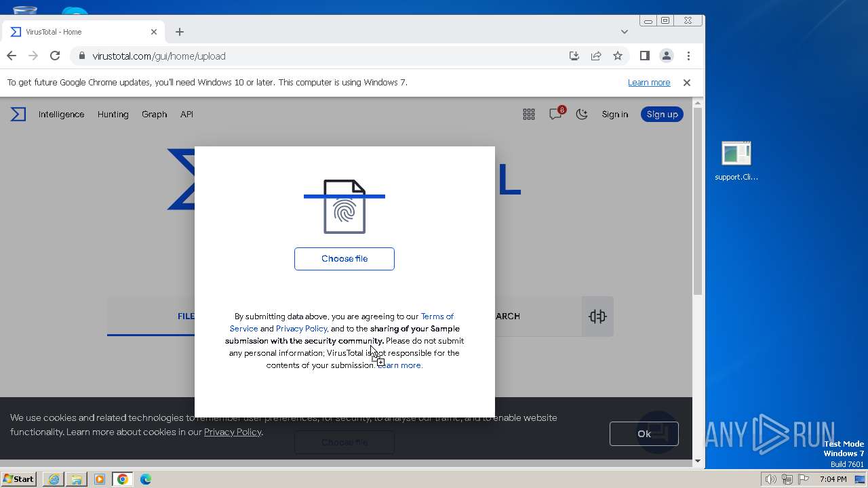
Task: Click the taskbar clock 7:04 PM
Action: pyautogui.click(x=833, y=479)
